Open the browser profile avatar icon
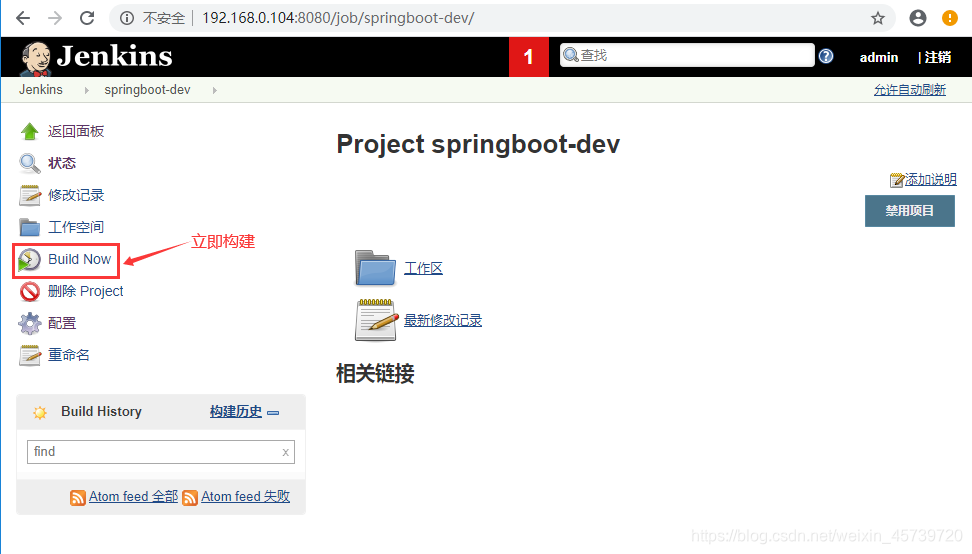This screenshot has height=554, width=972. [x=917, y=18]
